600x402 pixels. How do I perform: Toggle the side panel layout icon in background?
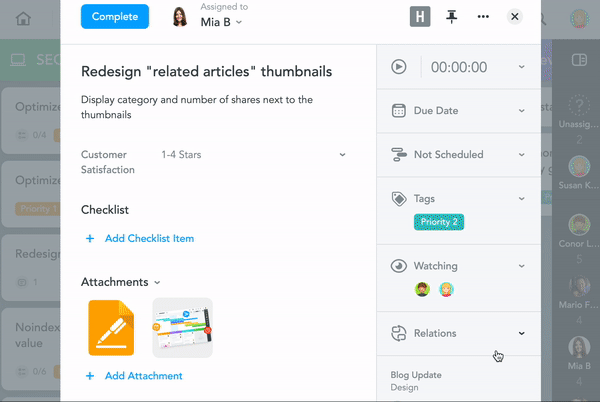point(579,60)
